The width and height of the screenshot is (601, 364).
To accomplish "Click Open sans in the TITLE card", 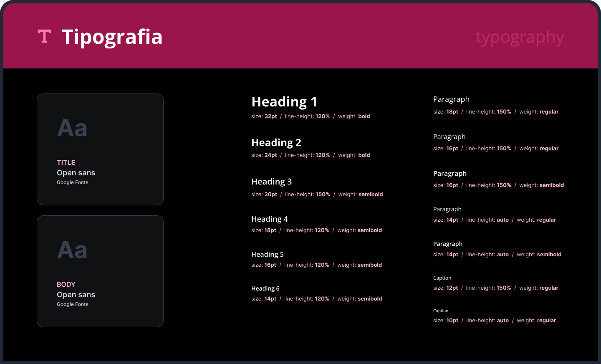I will (x=76, y=173).
